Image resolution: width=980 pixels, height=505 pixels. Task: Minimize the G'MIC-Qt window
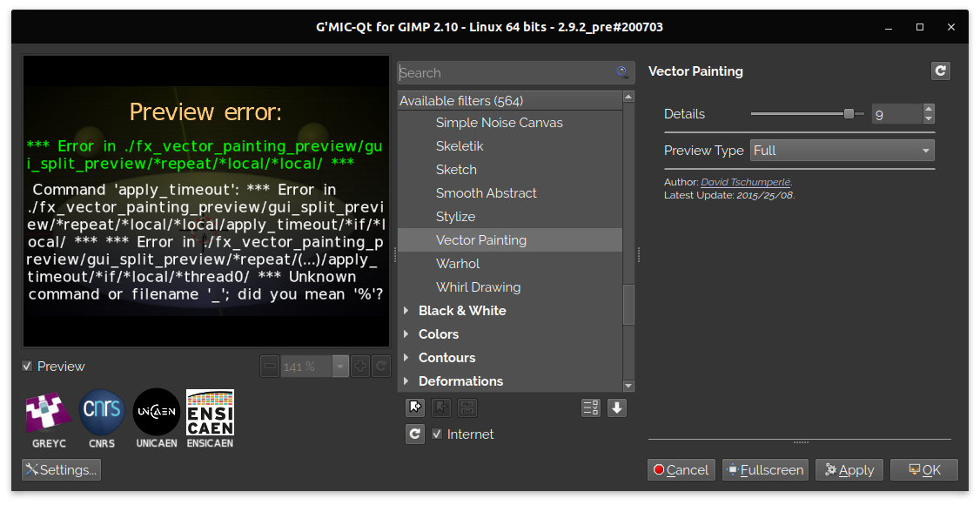(x=889, y=28)
